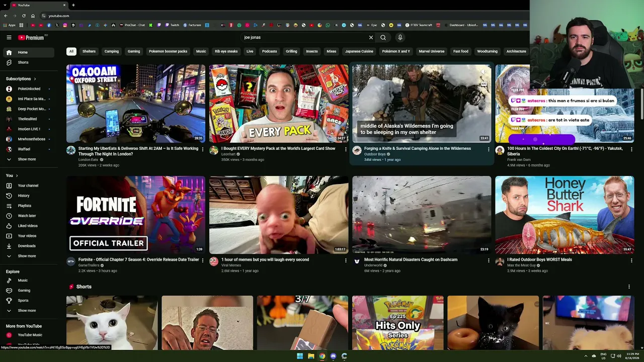Screen dimensions: 644x362
Task: Open Playlists in the sidebar
Action: [29, 206]
